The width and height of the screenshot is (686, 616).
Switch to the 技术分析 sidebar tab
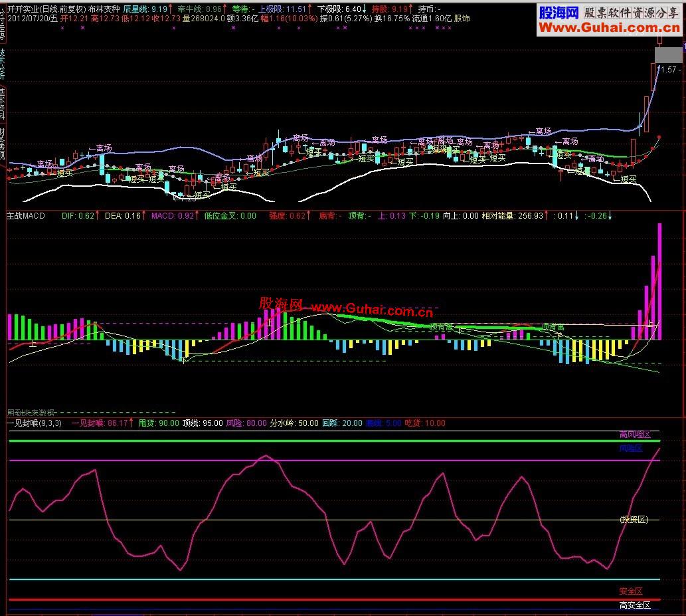(x=2, y=64)
